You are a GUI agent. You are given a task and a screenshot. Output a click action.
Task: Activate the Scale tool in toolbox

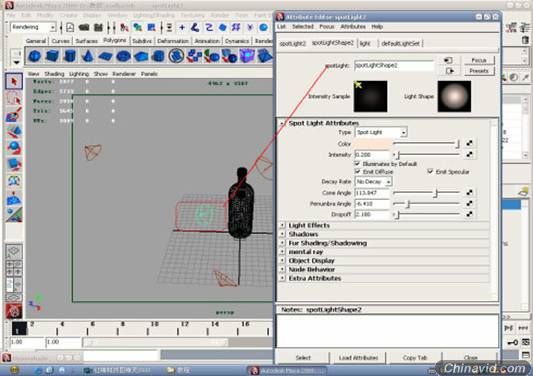point(14,164)
